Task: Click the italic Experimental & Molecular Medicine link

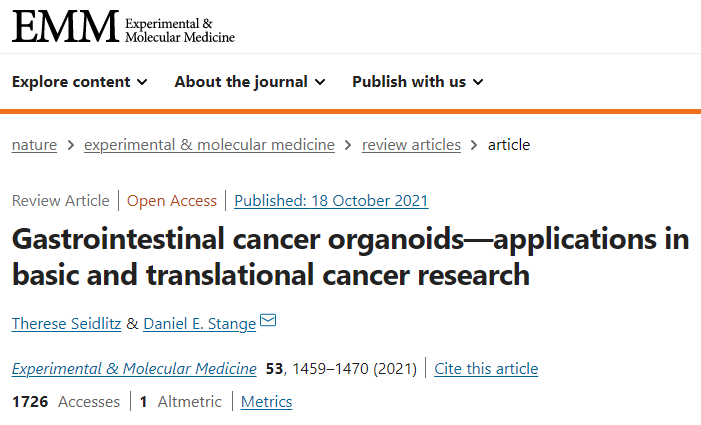Action: point(134,369)
